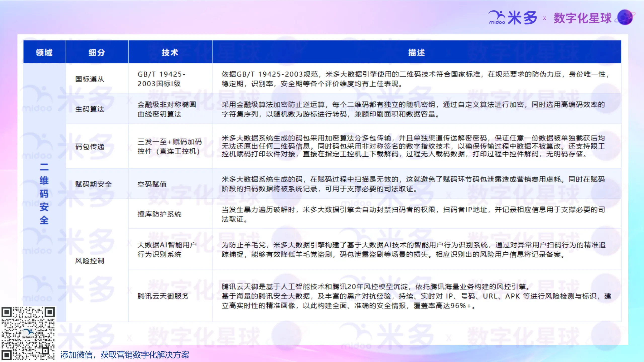644x362 pixels.
Task: Select the 技术 column header
Action: [170, 52]
